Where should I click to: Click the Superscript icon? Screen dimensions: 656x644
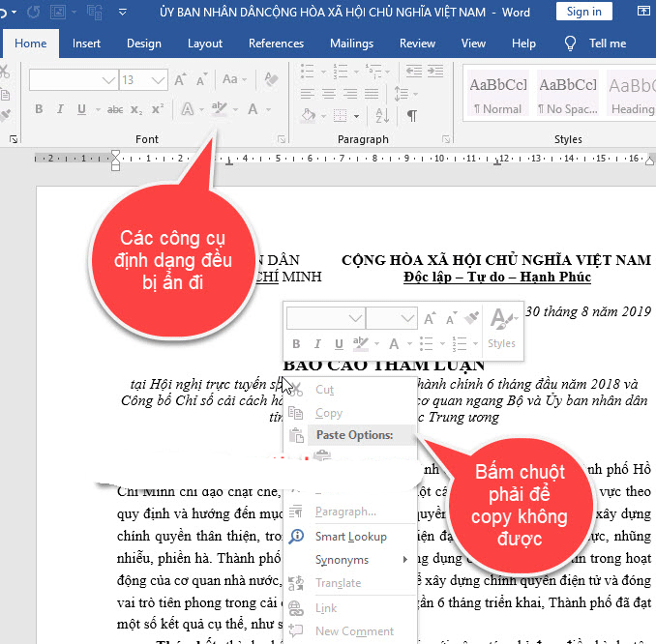pyautogui.click(x=157, y=109)
